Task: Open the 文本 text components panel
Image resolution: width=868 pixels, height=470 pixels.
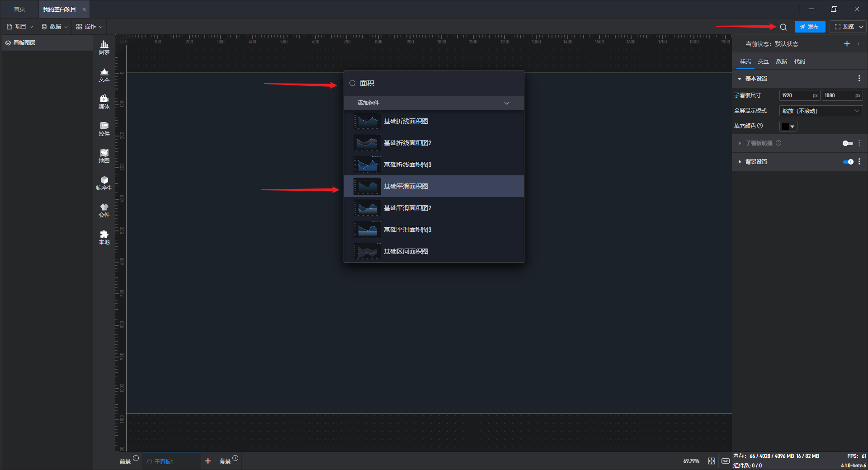Action: coord(104,75)
